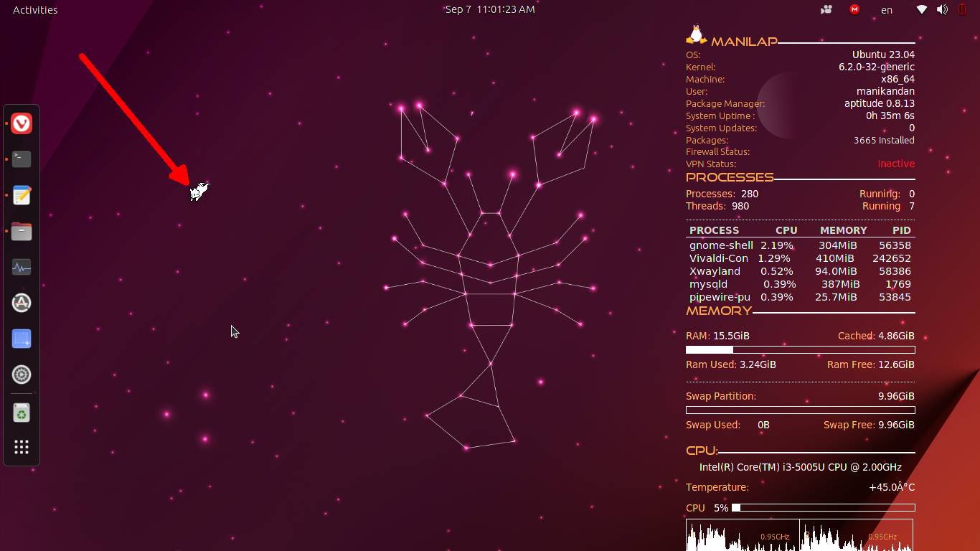This screenshot has width=980, height=551.
Task: Click the user name 'manikandan'
Action: pos(885,91)
